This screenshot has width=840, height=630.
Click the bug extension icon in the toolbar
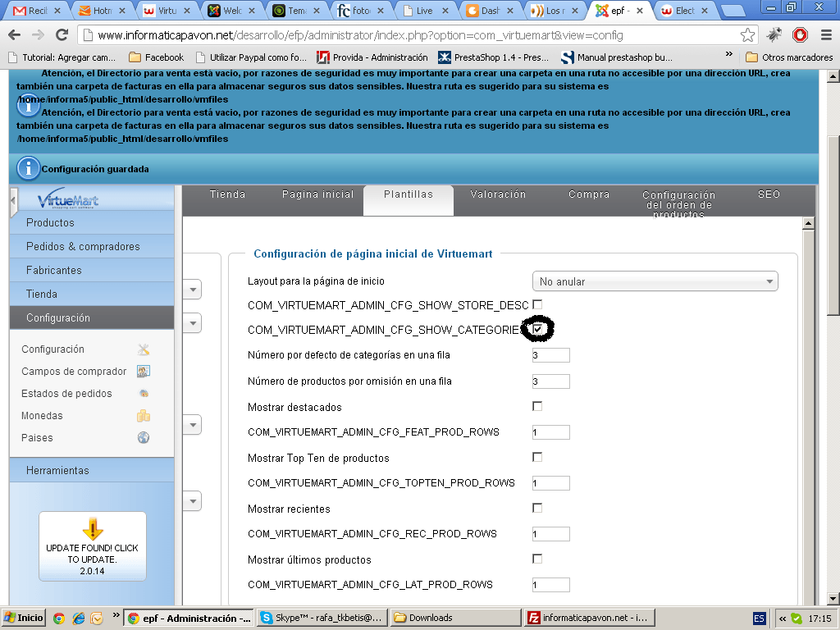[774, 35]
